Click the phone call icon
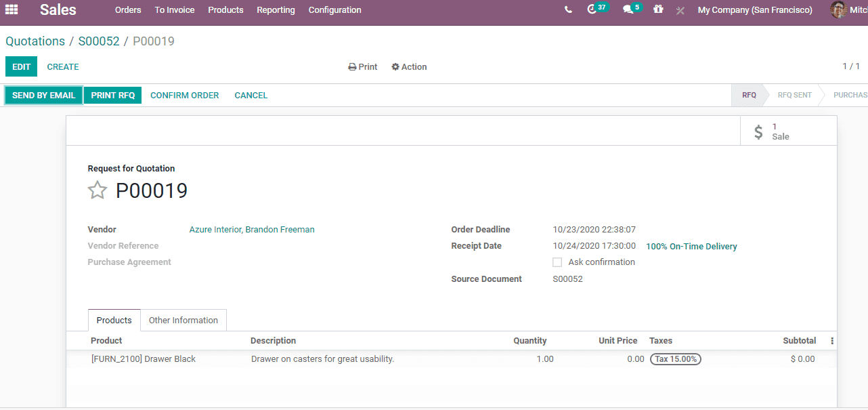The height and width of the screenshot is (410, 868). (x=568, y=9)
